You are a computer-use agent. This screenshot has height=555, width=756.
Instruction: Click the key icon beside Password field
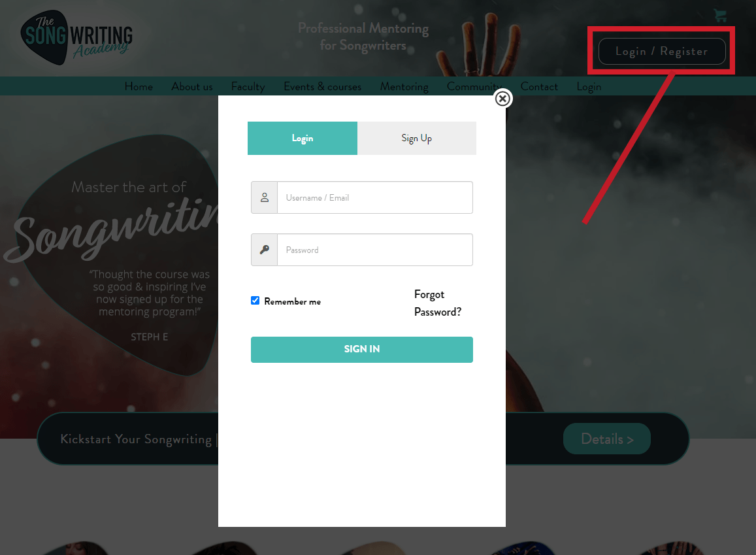coord(264,250)
